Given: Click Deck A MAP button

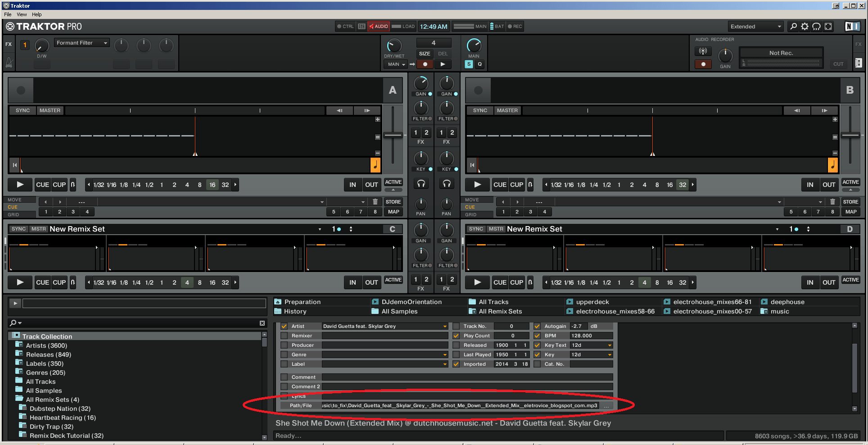Looking at the screenshot, I should (393, 212).
